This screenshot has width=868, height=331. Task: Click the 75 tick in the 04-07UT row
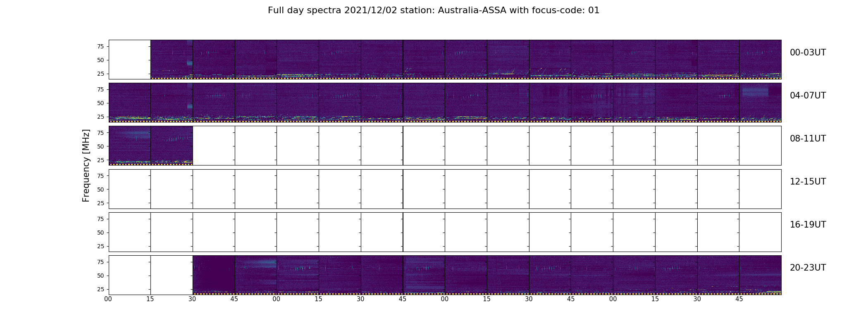[100, 90]
